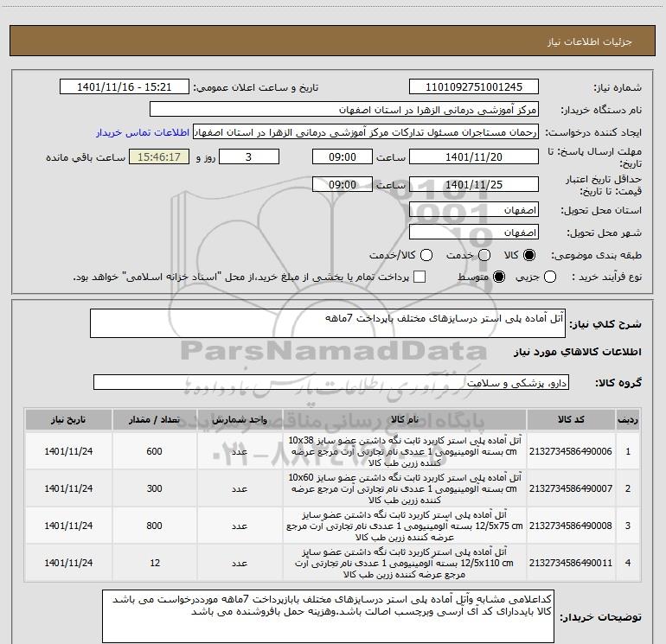Click the quantity cell showing 600
Screen dimensions: 666x644
[154, 451]
